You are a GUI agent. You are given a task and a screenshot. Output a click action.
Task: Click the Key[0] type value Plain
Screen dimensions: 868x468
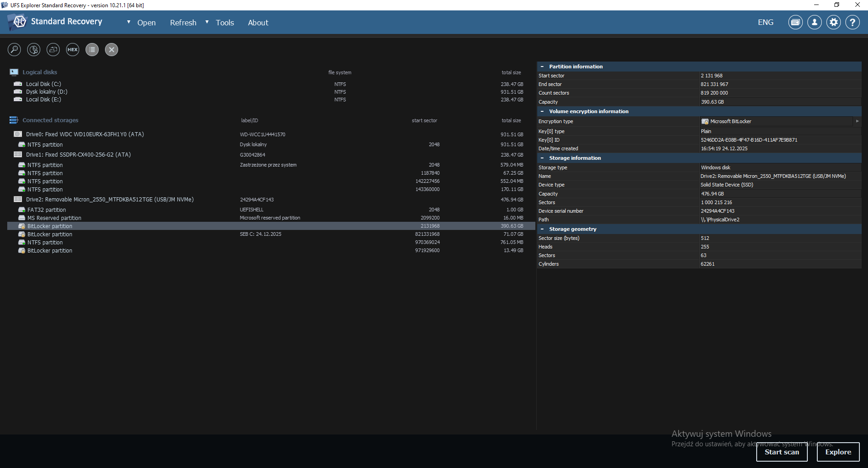click(706, 132)
